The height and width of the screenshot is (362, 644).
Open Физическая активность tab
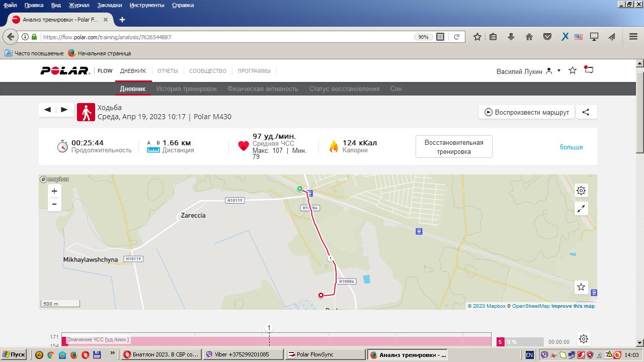263,88
